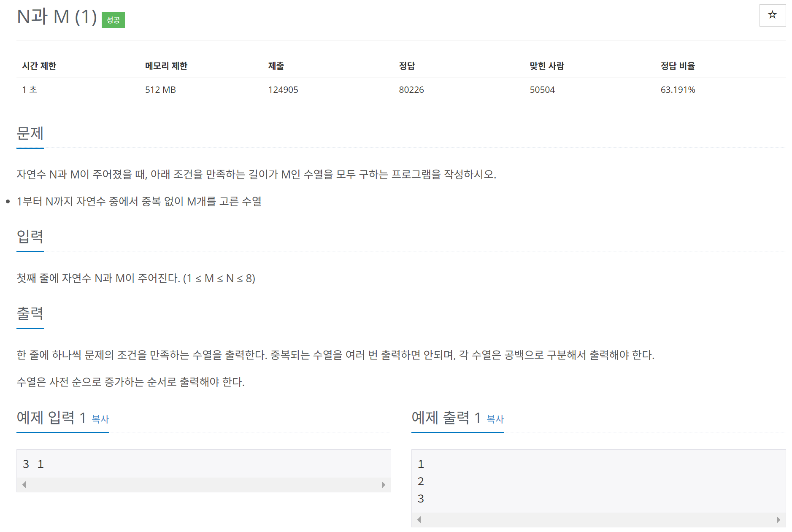Screen dimensions: 792x532
Task: Select the 메모리 제한 column header
Action: [165, 65]
